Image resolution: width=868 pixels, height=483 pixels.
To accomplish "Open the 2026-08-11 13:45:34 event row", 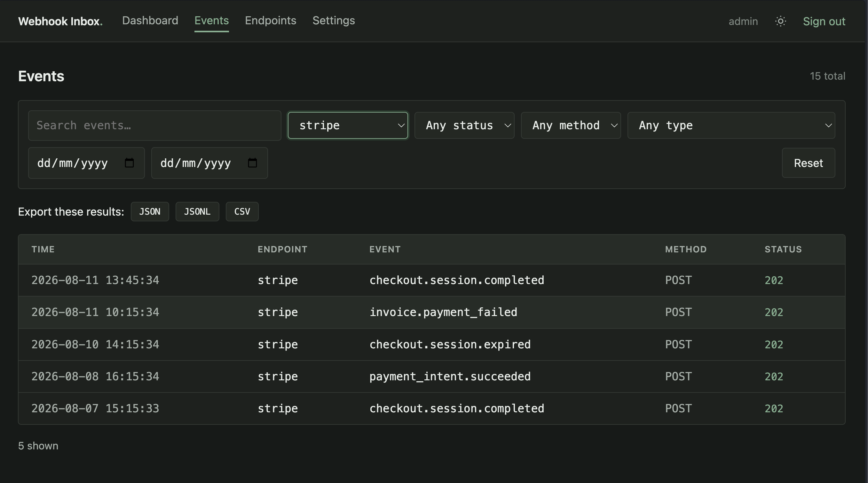I will pos(432,280).
